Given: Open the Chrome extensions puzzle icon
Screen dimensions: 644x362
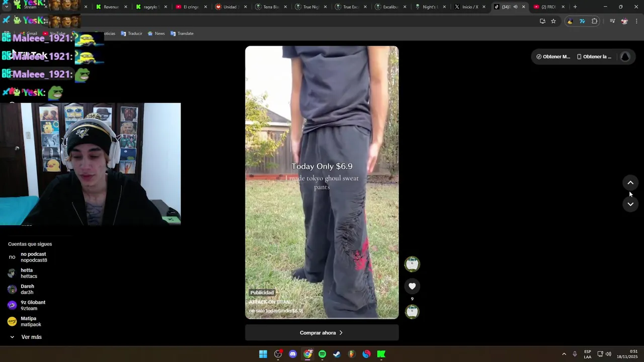Looking at the screenshot, I should [595, 21].
